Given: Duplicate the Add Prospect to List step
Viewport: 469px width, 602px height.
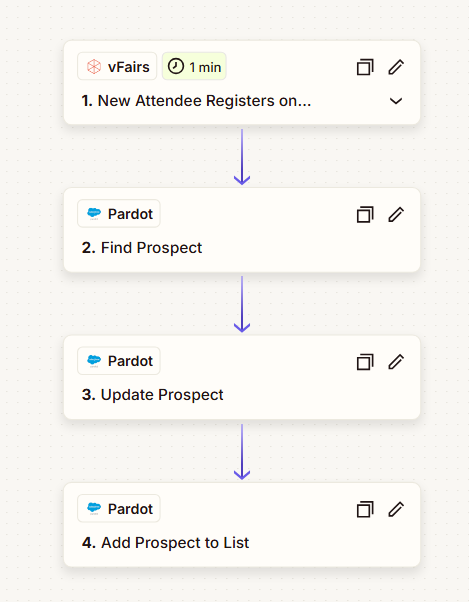Looking at the screenshot, I should coord(365,509).
